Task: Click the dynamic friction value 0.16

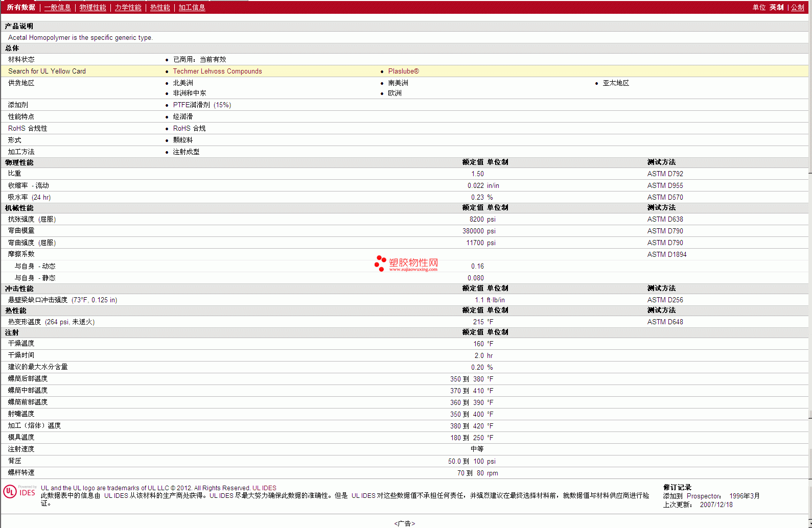Action: [x=477, y=267]
